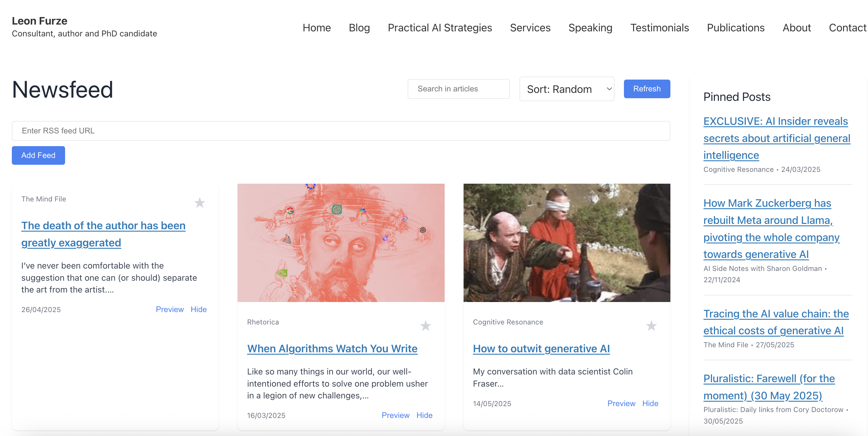Click the Cognitive Resonance article photo thumbnail
The image size is (868, 436).
pyautogui.click(x=567, y=243)
